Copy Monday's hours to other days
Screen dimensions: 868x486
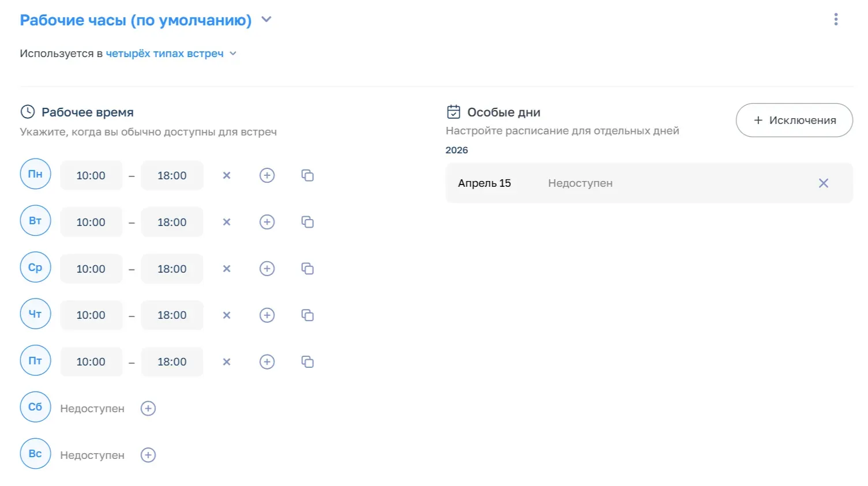[307, 175]
